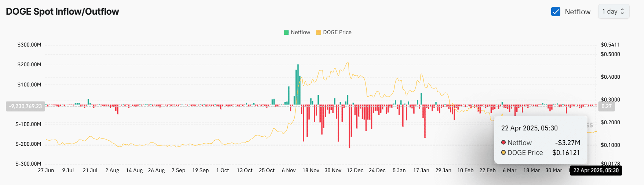Click the 22 Feb date label
This screenshot has height=185, width=644.
[x=487, y=170]
